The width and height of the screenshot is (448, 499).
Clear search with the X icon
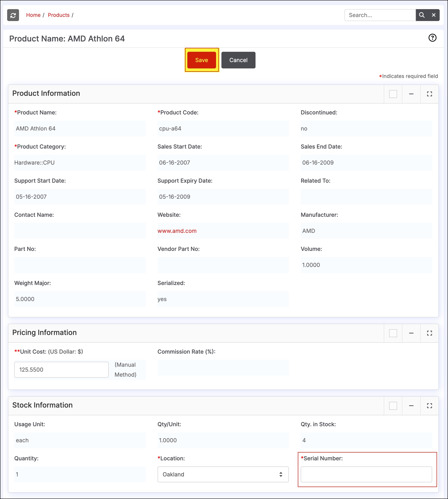[434, 15]
